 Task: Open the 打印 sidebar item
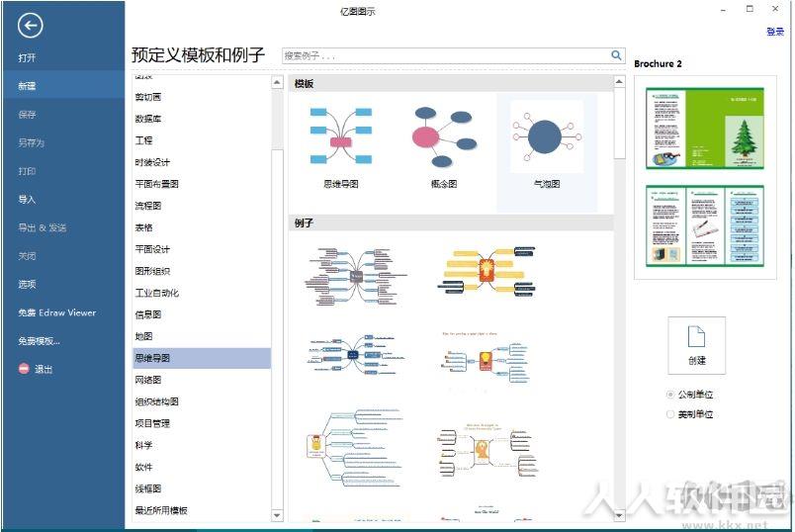point(27,171)
